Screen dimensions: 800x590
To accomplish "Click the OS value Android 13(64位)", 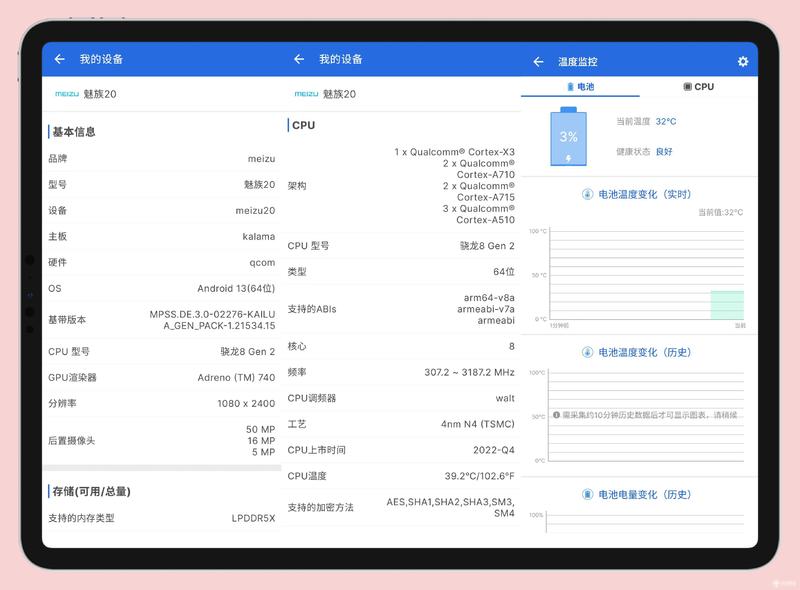I will (x=236, y=288).
